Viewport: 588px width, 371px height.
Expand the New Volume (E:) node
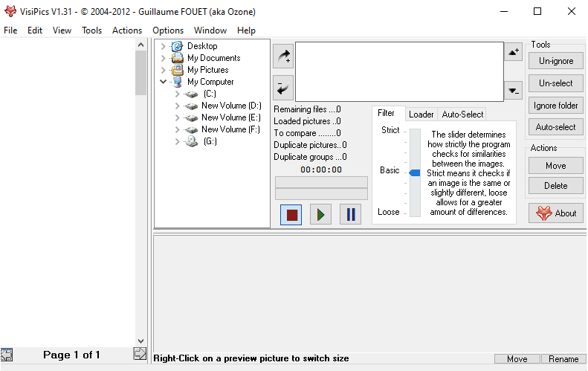click(x=177, y=117)
